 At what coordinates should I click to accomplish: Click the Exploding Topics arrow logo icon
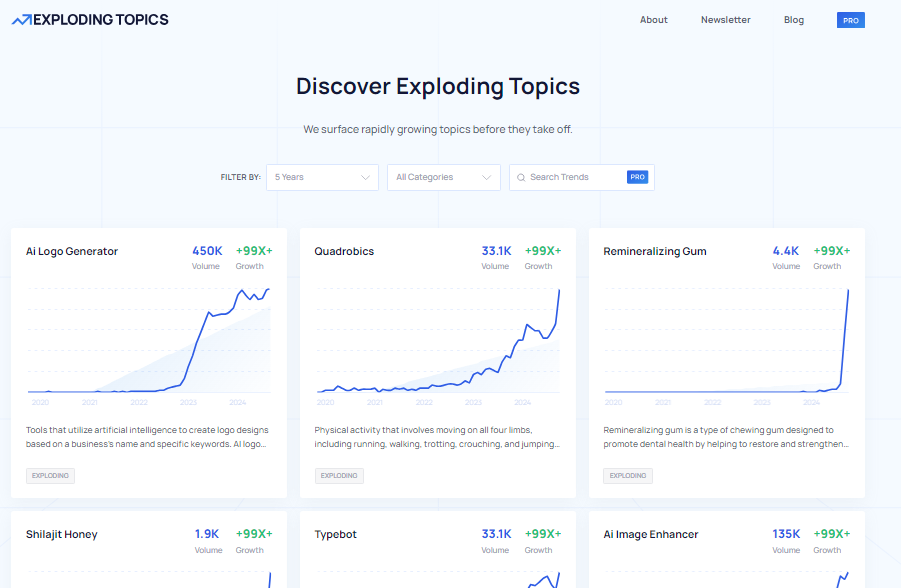(x=22, y=20)
